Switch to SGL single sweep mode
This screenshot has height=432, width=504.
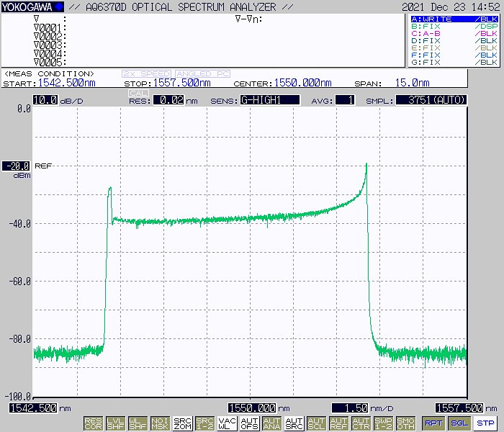tap(459, 423)
